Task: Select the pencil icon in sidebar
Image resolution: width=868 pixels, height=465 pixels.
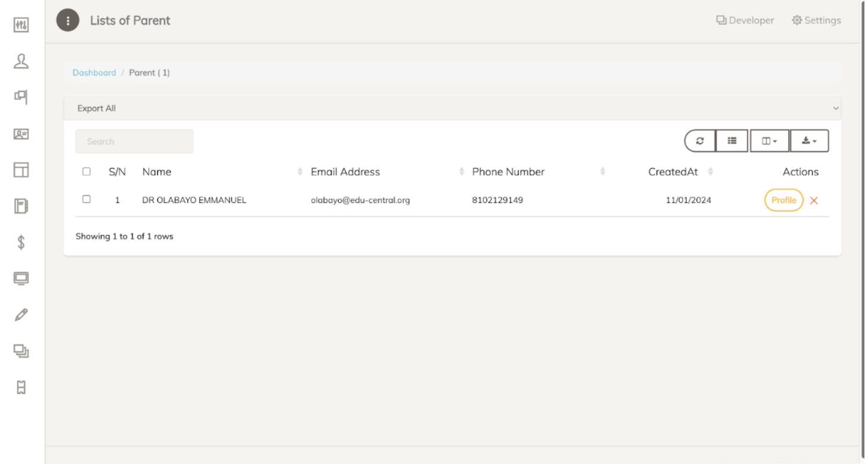Action: 21,315
